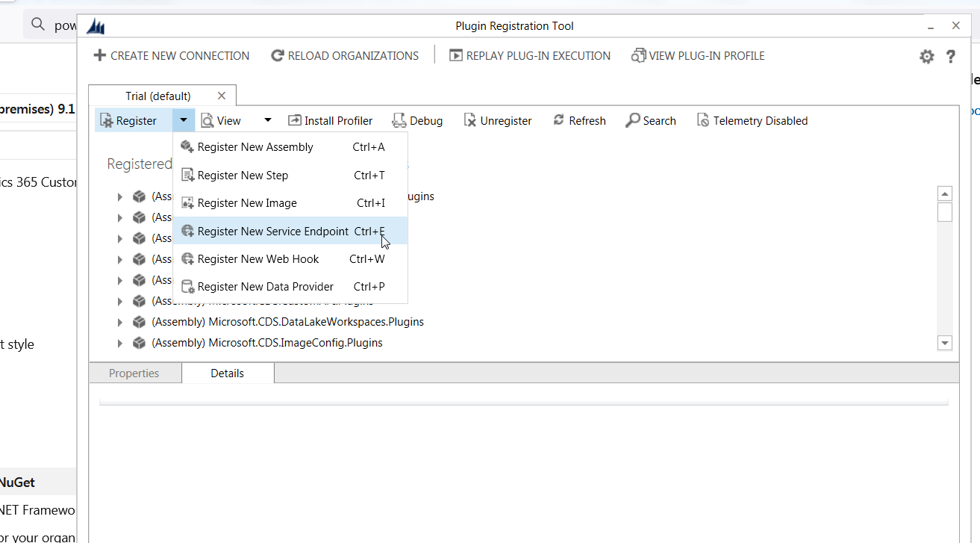Screen dimensions: 980x543
Task: Choose Register New Assembly menu item
Action: [290, 147]
